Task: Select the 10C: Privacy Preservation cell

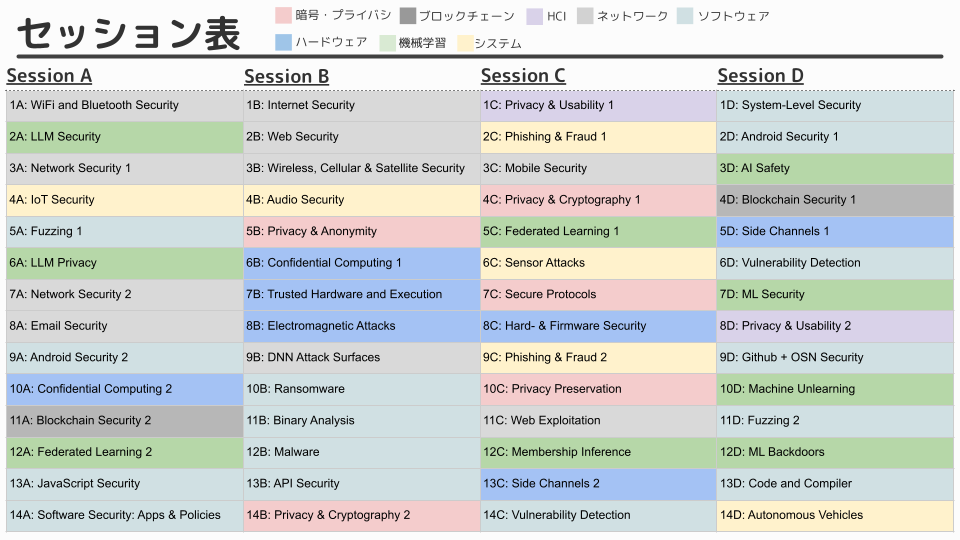Action: click(x=599, y=389)
